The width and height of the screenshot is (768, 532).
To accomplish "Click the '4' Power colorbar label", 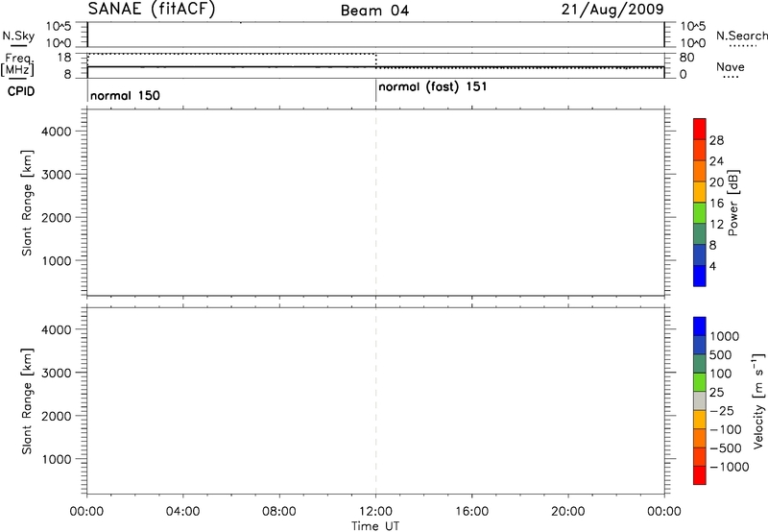I will (712, 267).
